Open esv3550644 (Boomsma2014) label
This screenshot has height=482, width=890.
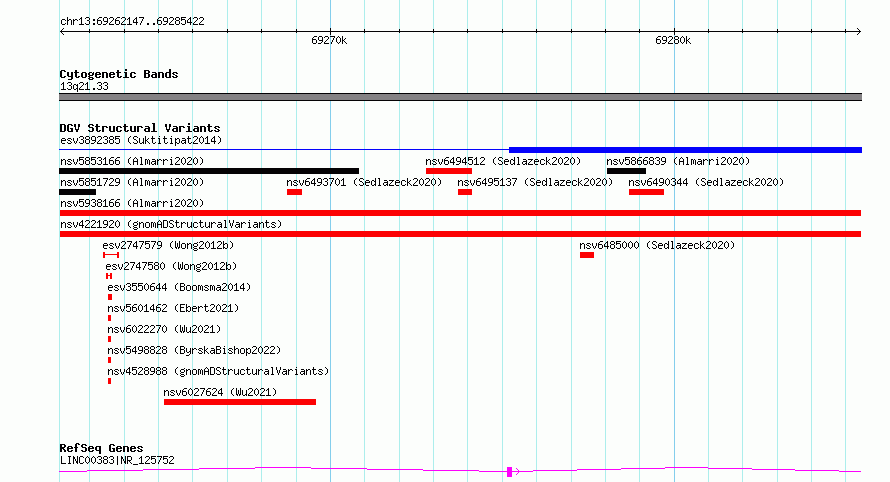click(x=179, y=287)
